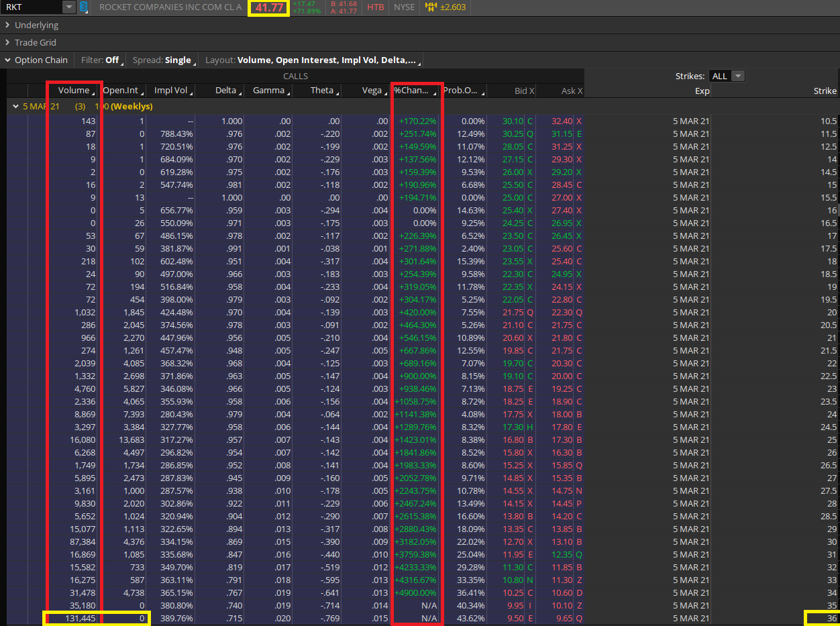Click the yellow market maker move icon
Screen dimensions: 840x626
coord(431,7)
